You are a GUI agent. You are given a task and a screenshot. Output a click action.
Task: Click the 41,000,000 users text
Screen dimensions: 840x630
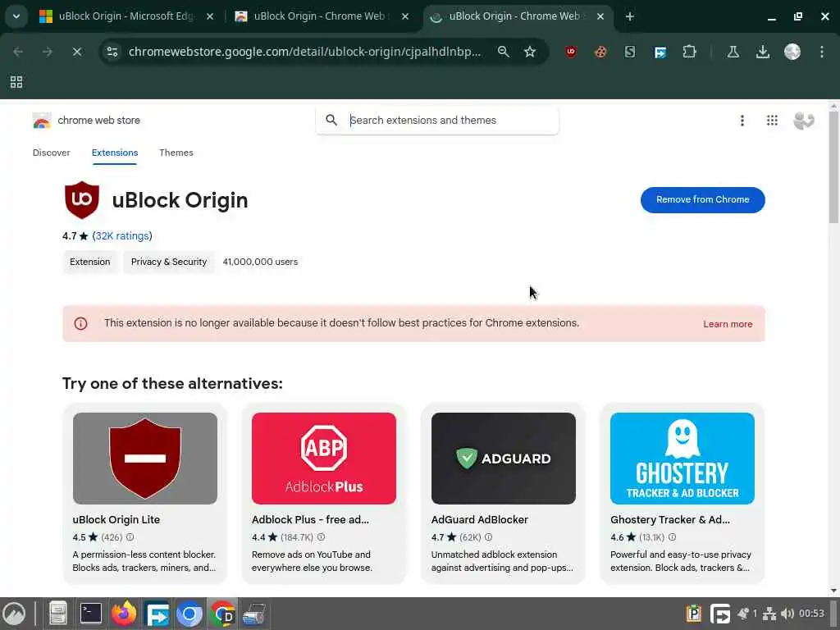tap(260, 262)
